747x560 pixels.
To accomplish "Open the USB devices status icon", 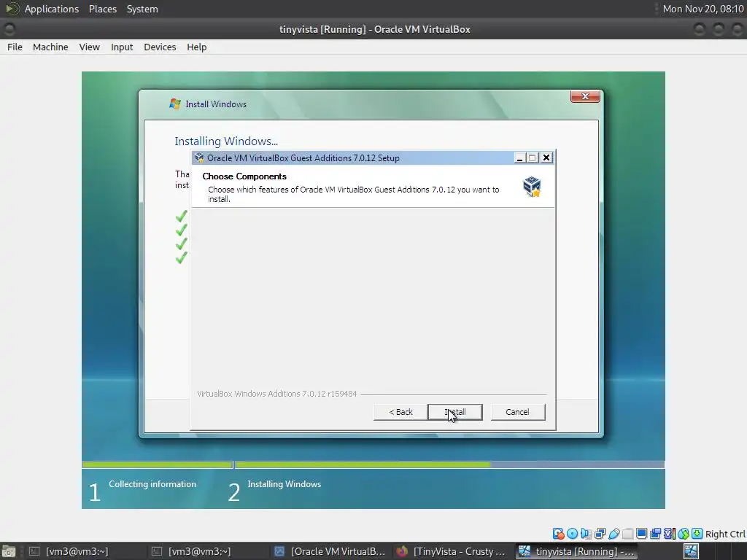I will (x=614, y=534).
